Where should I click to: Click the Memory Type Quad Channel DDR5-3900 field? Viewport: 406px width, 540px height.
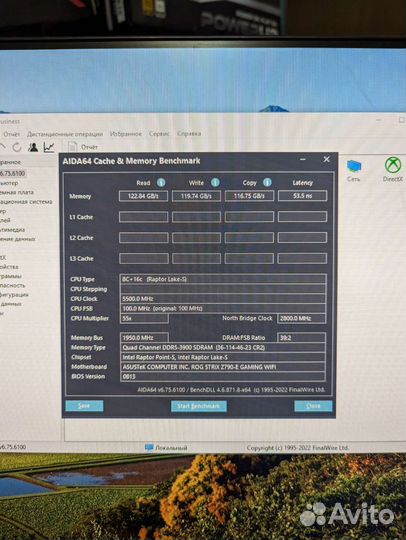pos(223,347)
